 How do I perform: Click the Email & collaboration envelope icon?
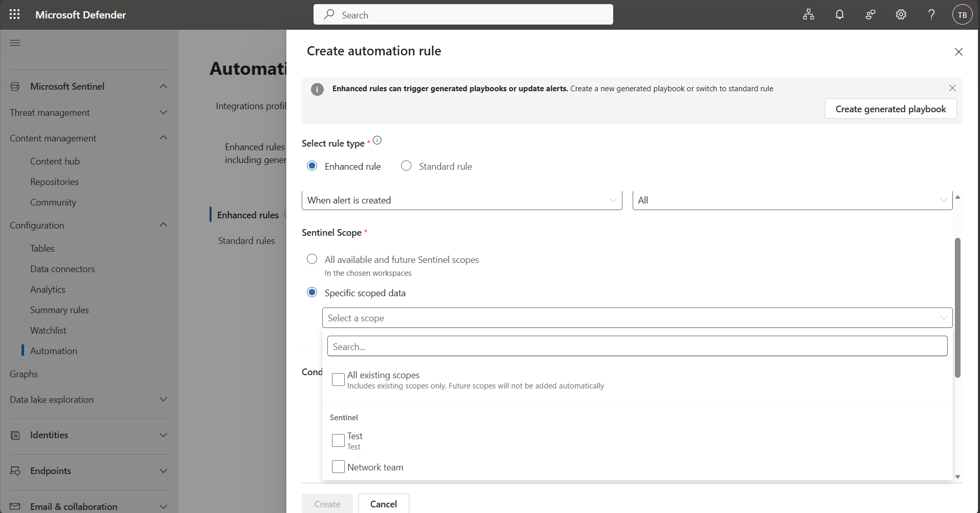pos(15,506)
